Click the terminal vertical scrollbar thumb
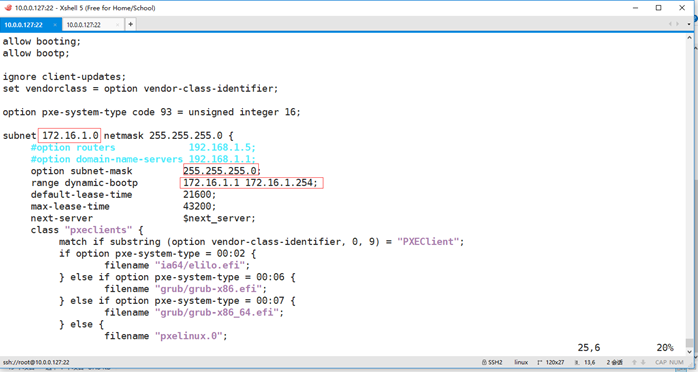Viewport: 698px width, 372px height. click(690, 343)
